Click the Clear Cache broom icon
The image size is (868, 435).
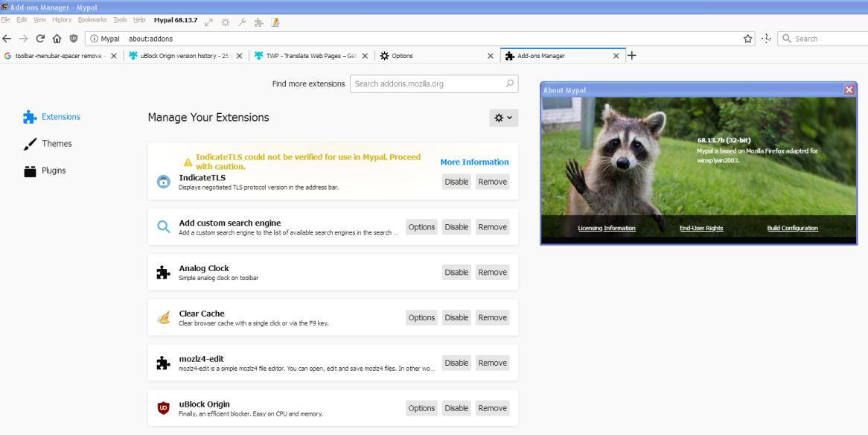(x=163, y=317)
